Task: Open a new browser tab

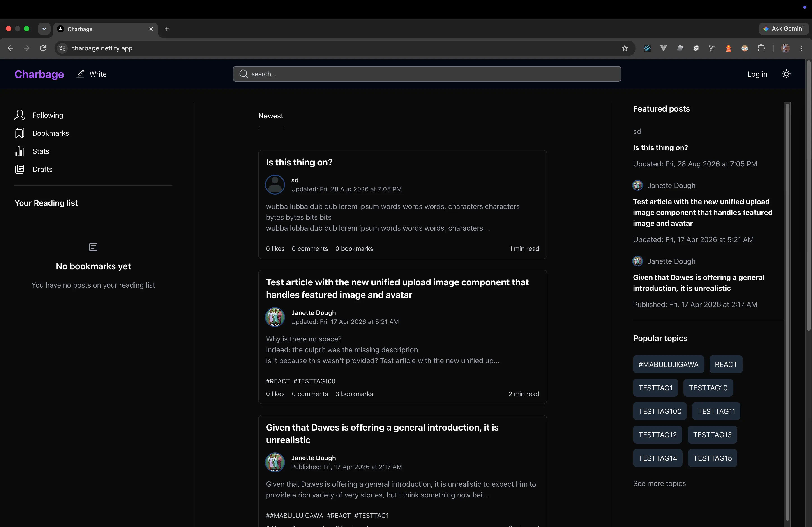Action: pyautogui.click(x=167, y=29)
